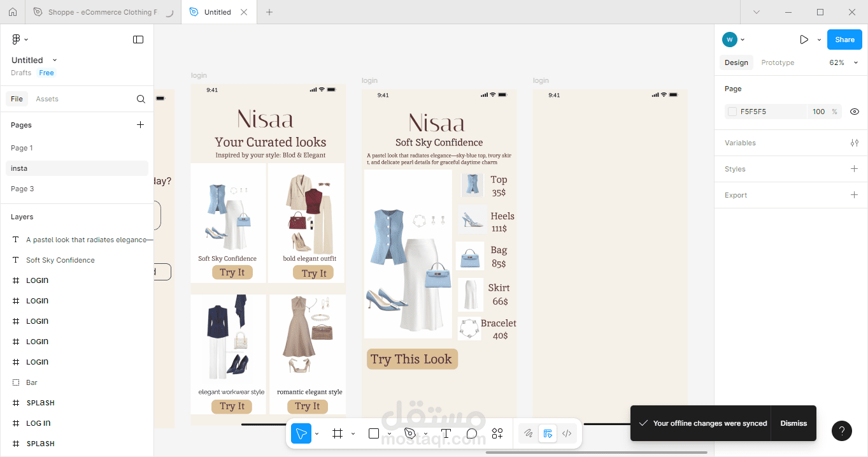Dismiss the offline changes synced notification
This screenshot has height=457, width=868.
(x=793, y=423)
